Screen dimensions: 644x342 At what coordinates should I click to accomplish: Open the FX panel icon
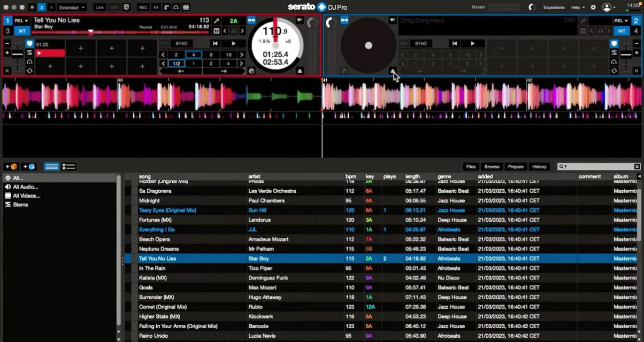pyautogui.click(x=155, y=7)
